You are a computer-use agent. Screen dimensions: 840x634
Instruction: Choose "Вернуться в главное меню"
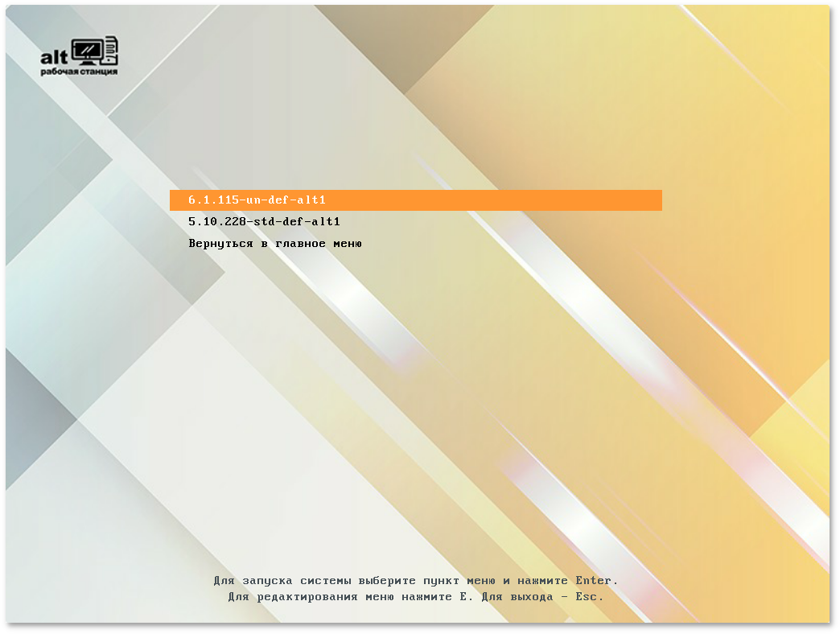[x=274, y=243]
